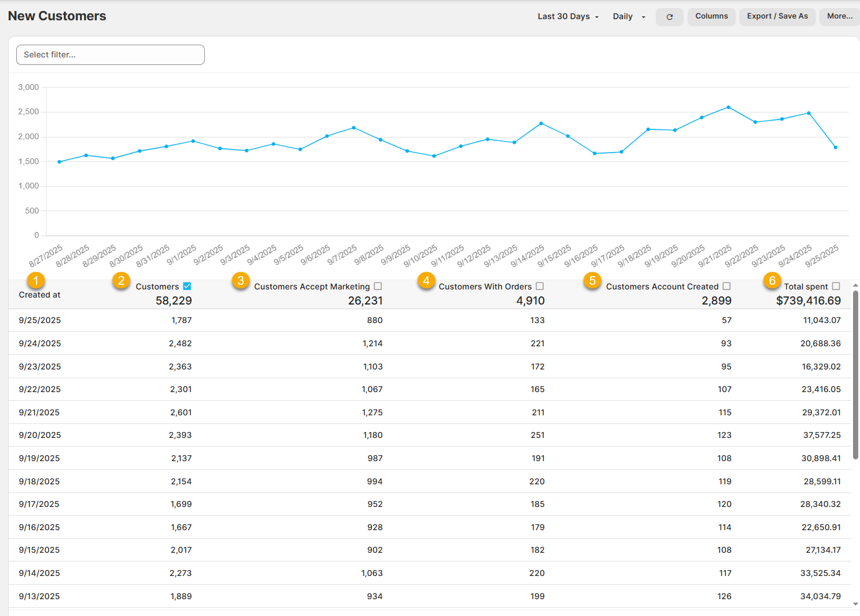Click the orange badge number 5
Image resolution: width=860 pixels, height=616 pixels.
pyautogui.click(x=592, y=281)
